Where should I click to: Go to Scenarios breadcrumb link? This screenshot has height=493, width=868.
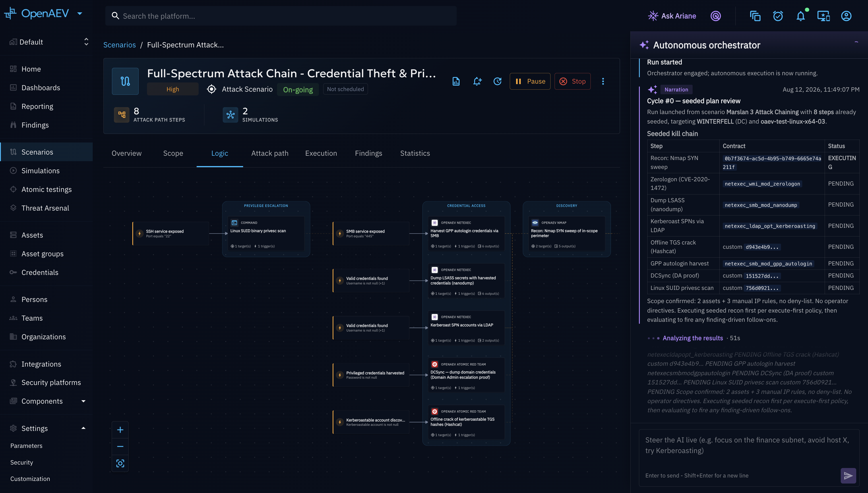[119, 45]
